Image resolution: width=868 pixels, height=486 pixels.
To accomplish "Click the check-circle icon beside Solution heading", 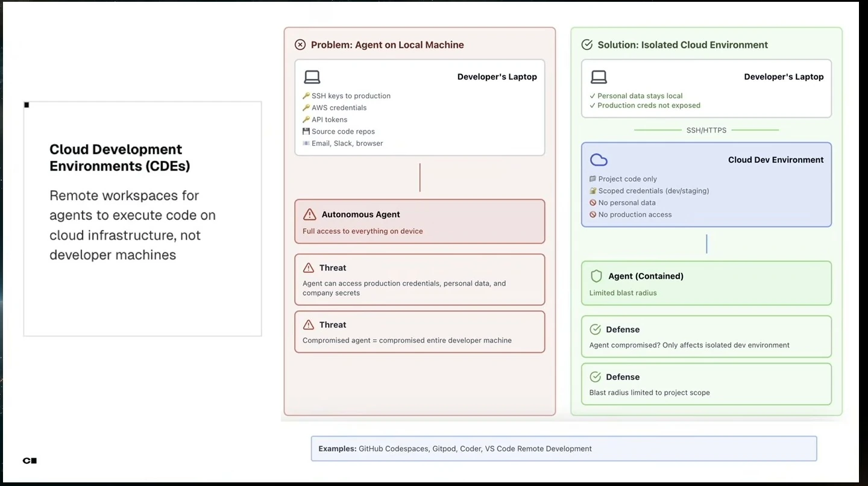I will tap(587, 45).
